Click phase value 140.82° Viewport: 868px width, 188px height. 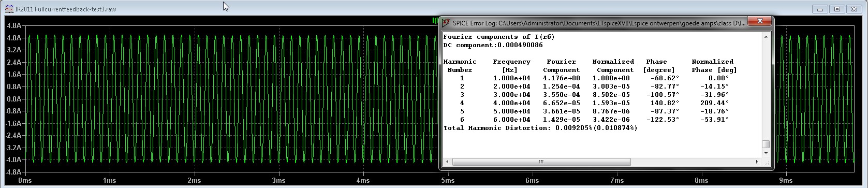point(665,103)
